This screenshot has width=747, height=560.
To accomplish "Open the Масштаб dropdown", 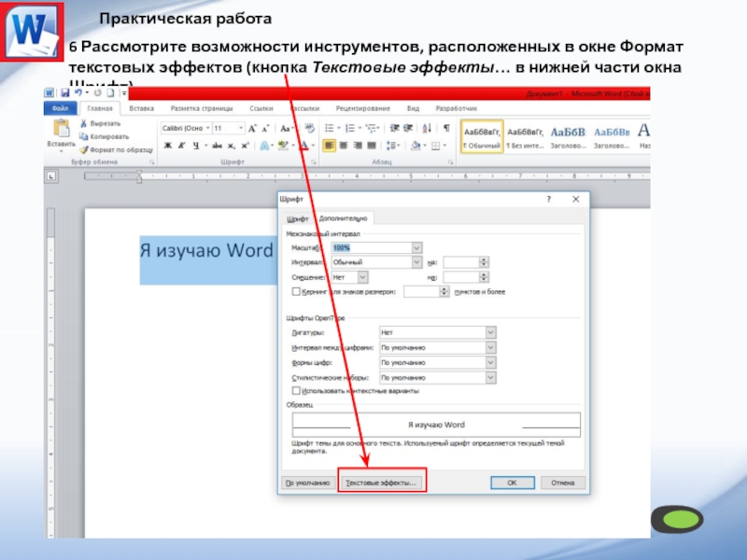I will point(416,247).
